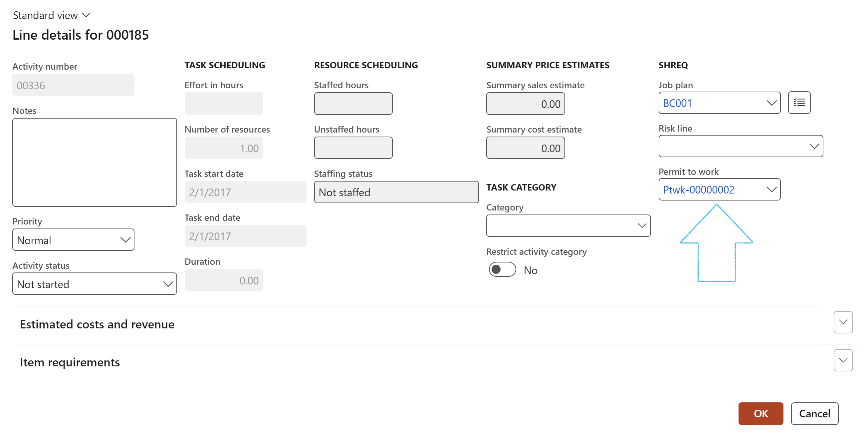The height and width of the screenshot is (438, 868).
Task: Click the Estimated costs and revenue header
Action: coord(97,324)
